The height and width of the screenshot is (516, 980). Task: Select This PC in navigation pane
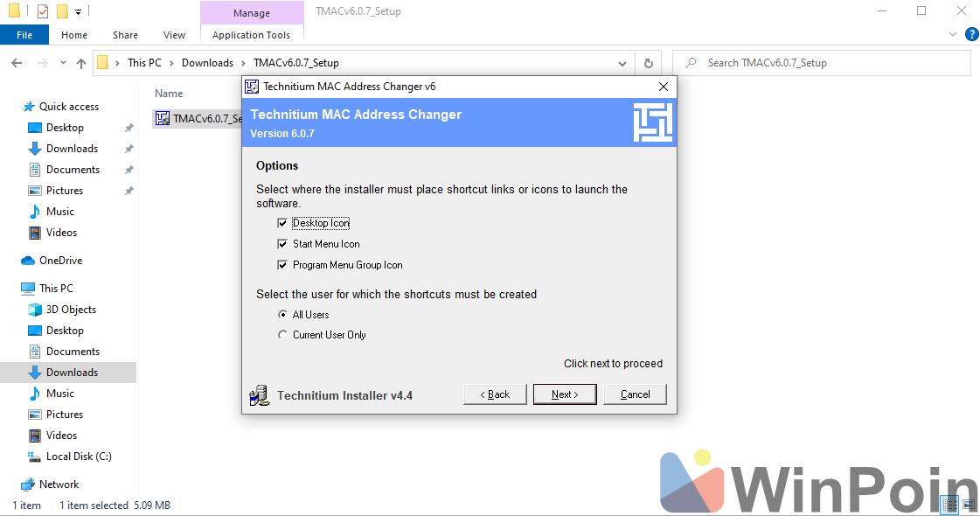pyautogui.click(x=56, y=289)
